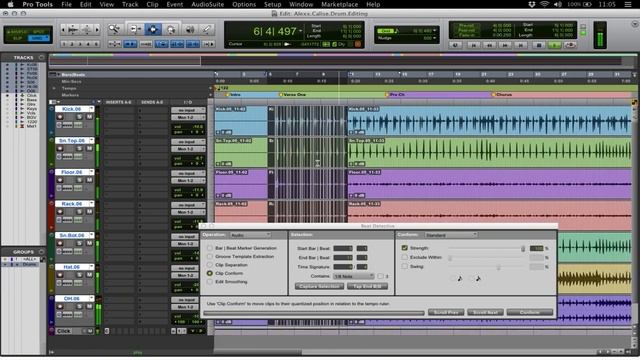This screenshot has width=640, height=360.
Task: Click horizontal zoom out arrow
Action: 63,29
